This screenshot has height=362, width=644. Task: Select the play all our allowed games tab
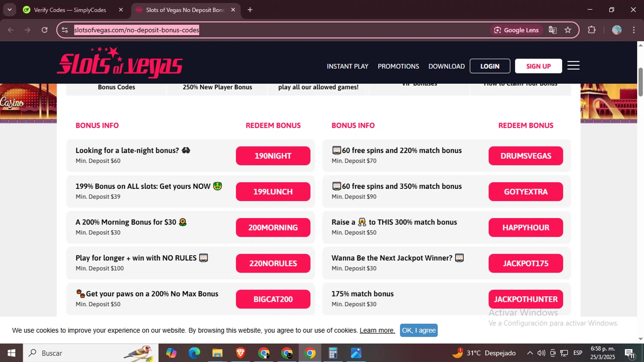318,87
